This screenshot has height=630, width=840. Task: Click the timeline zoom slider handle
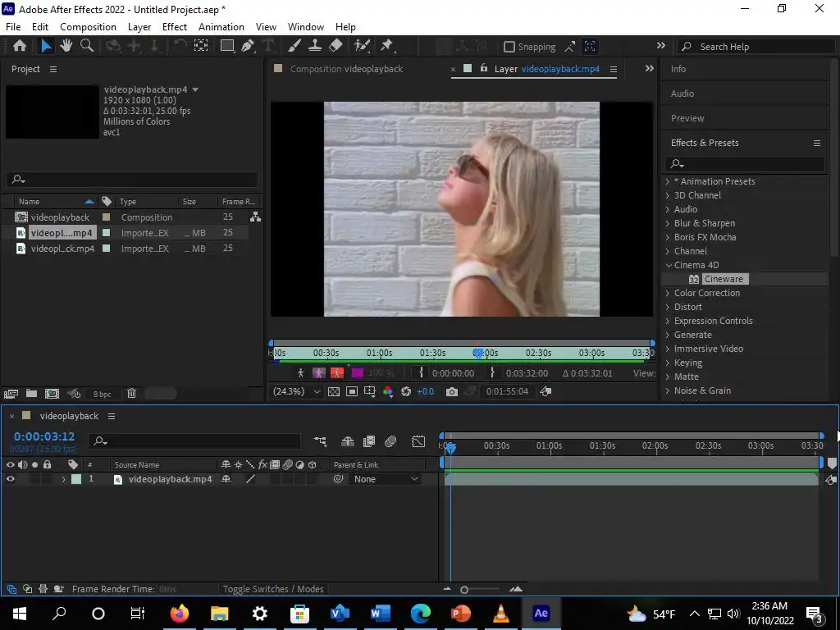pyautogui.click(x=464, y=589)
